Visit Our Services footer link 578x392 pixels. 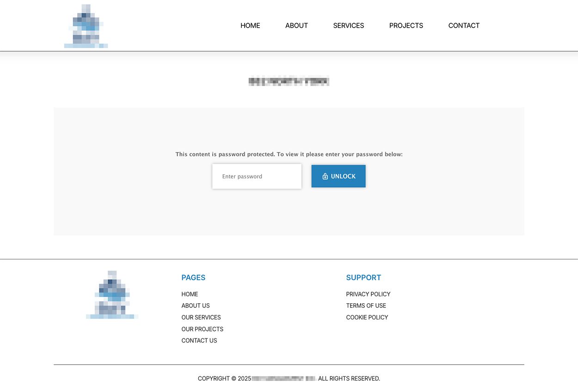[201, 317]
